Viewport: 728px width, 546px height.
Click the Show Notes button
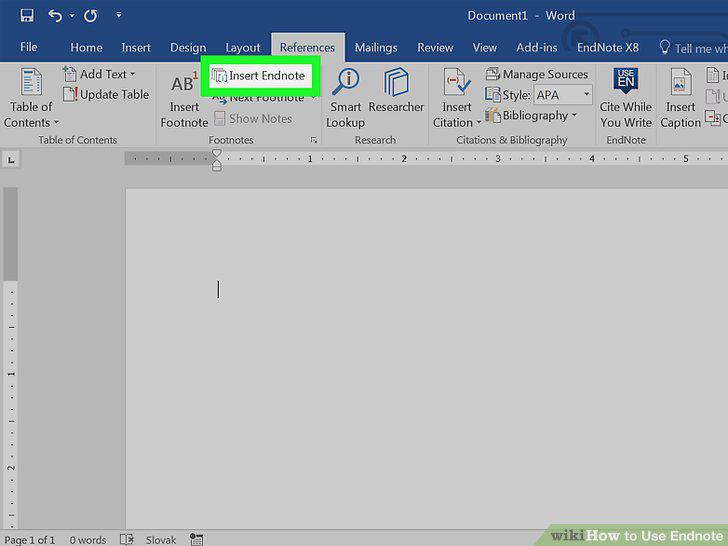tap(253, 119)
